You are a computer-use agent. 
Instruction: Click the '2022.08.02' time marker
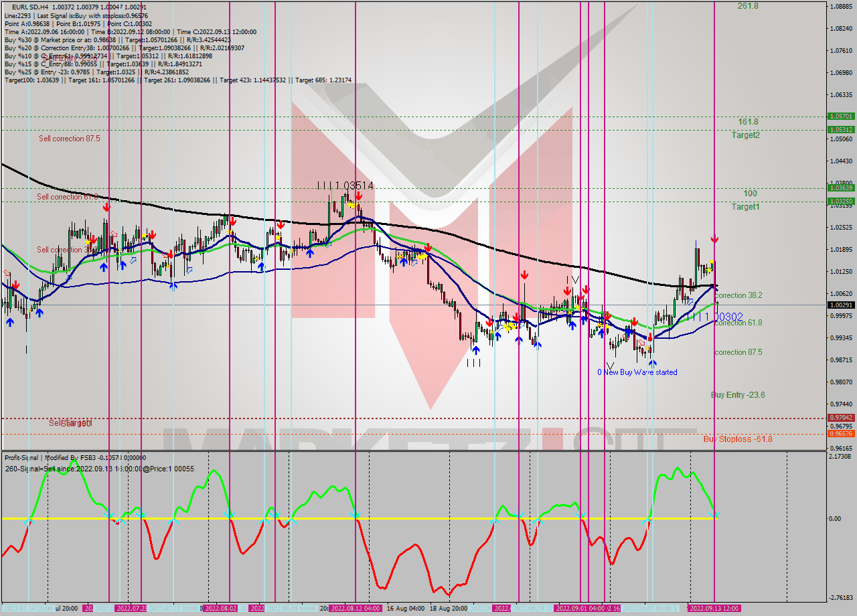(x=219, y=609)
